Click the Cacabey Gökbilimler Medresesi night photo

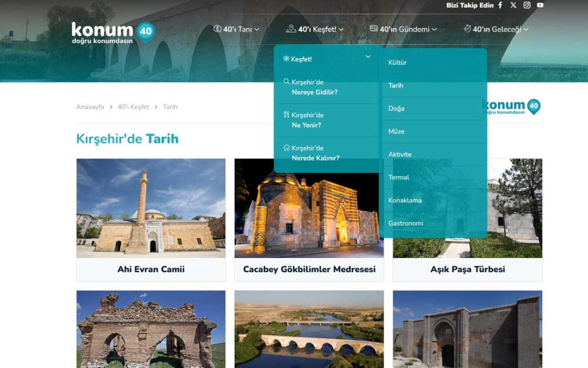[x=309, y=208]
